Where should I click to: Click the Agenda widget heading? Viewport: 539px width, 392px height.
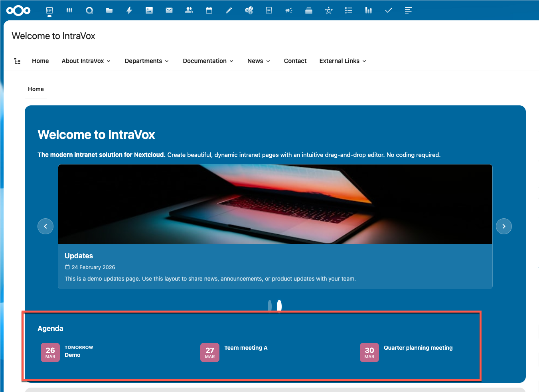[50, 329]
